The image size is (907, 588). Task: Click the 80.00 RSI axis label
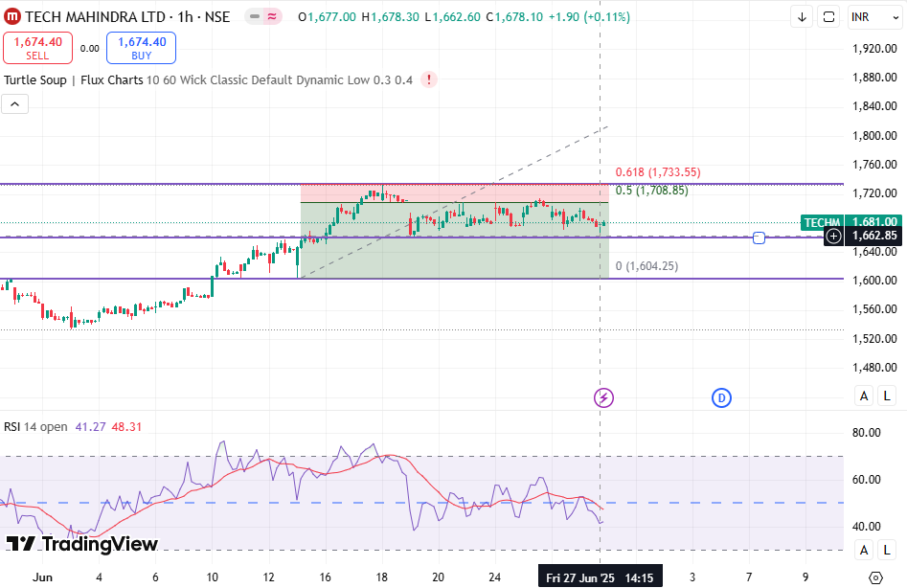point(867,433)
